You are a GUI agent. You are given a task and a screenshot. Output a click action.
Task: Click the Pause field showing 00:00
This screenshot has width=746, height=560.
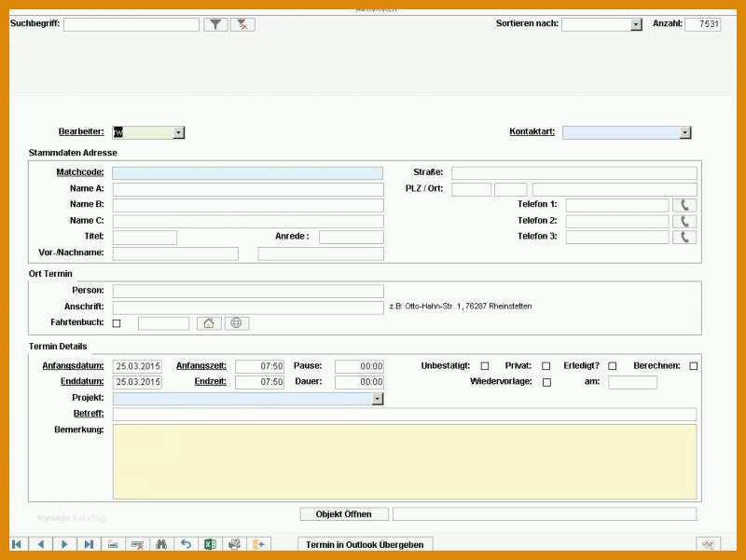[359, 366]
